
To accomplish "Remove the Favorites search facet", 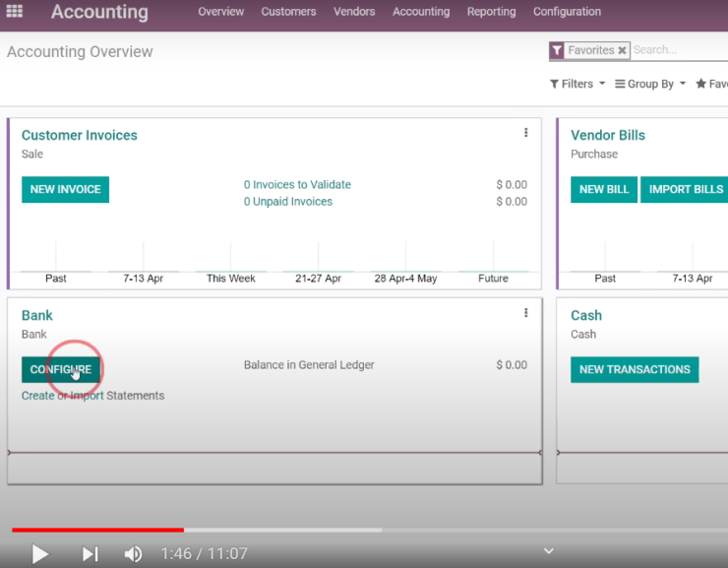I will (622, 50).
